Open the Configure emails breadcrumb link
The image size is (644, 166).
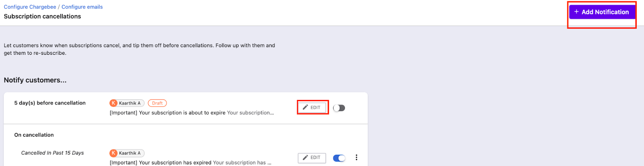[x=82, y=7]
